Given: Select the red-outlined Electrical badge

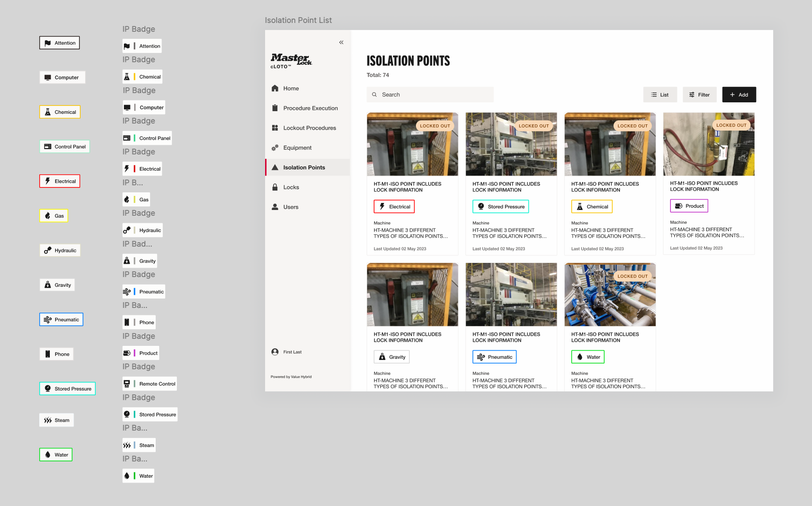Looking at the screenshot, I should [x=60, y=181].
